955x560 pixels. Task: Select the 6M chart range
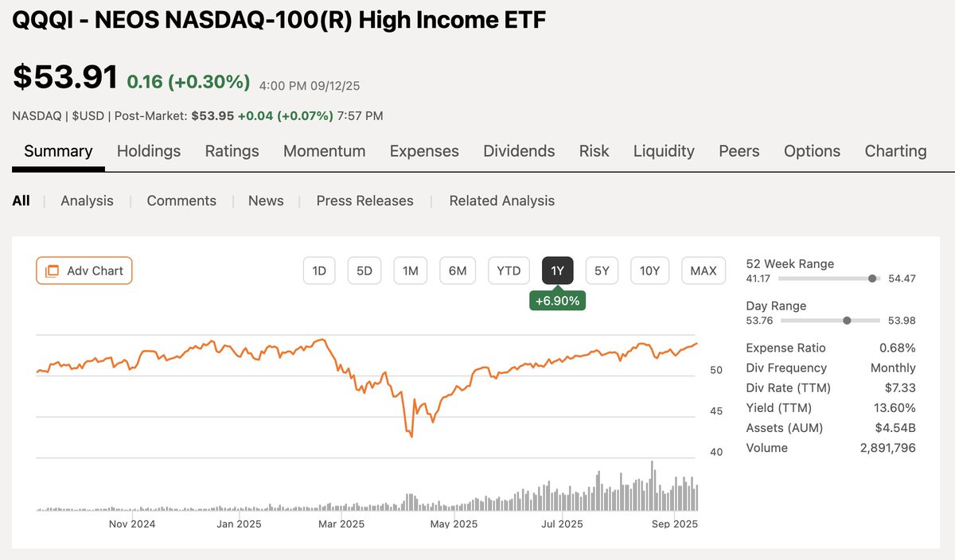pyautogui.click(x=458, y=270)
